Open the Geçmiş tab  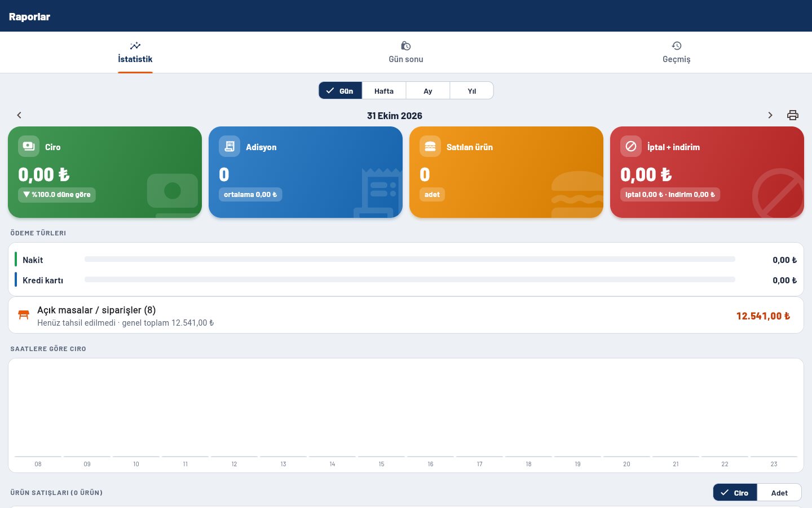point(677,52)
